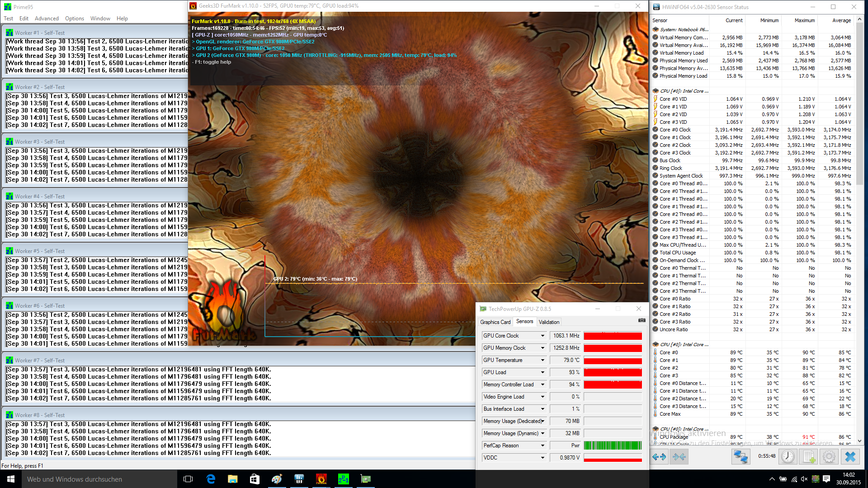This screenshot has height=488, width=868.
Task: Click HWiNFO clock reset timer icon
Action: 788,457
